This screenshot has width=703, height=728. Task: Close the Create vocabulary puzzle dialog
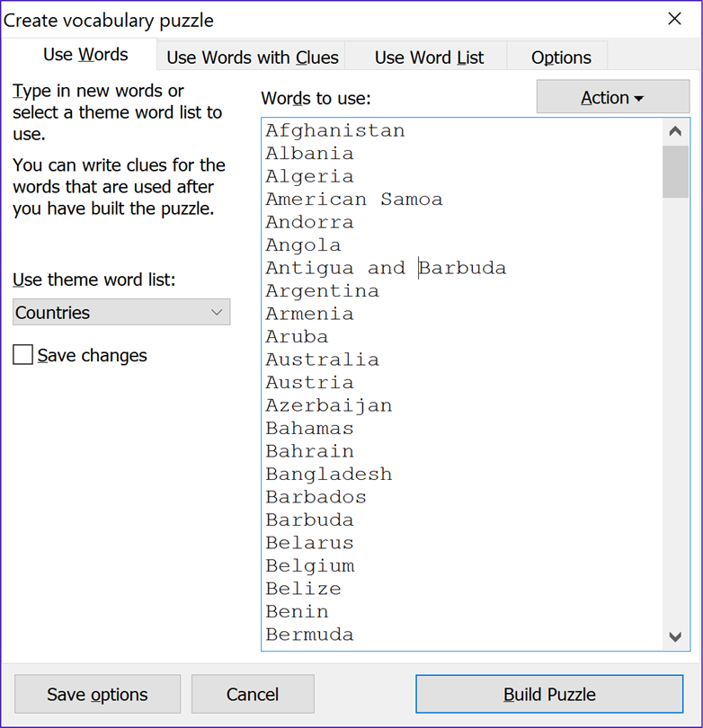[x=675, y=19]
